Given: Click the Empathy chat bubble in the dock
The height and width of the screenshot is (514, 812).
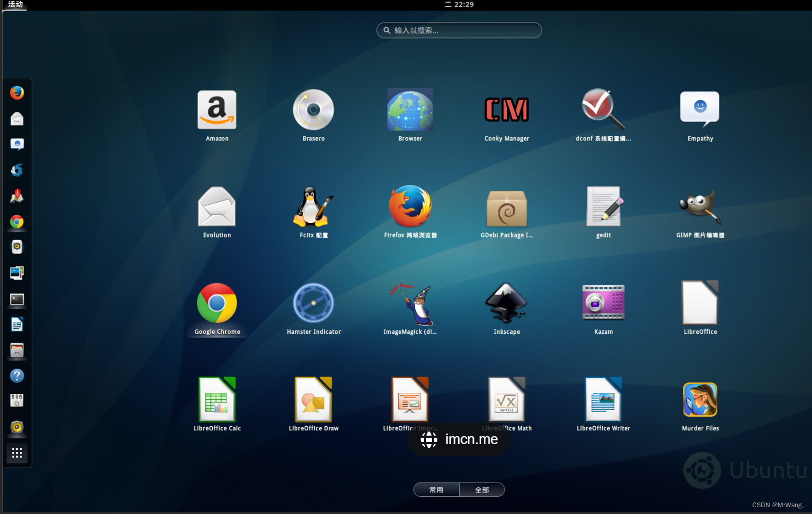Looking at the screenshot, I should [x=17, y=144].
